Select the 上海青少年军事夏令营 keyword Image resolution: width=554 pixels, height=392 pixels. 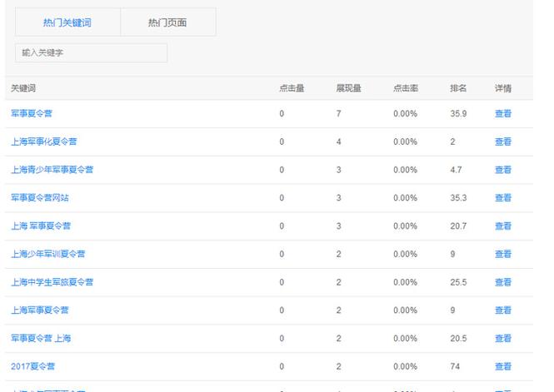[52, 170]
